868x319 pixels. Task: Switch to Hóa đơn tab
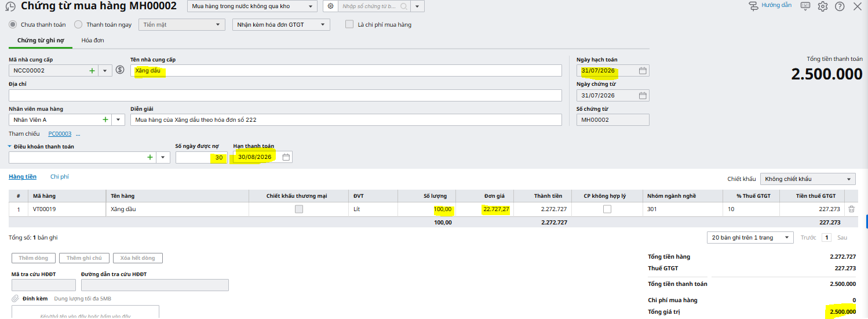coord(93,41)
